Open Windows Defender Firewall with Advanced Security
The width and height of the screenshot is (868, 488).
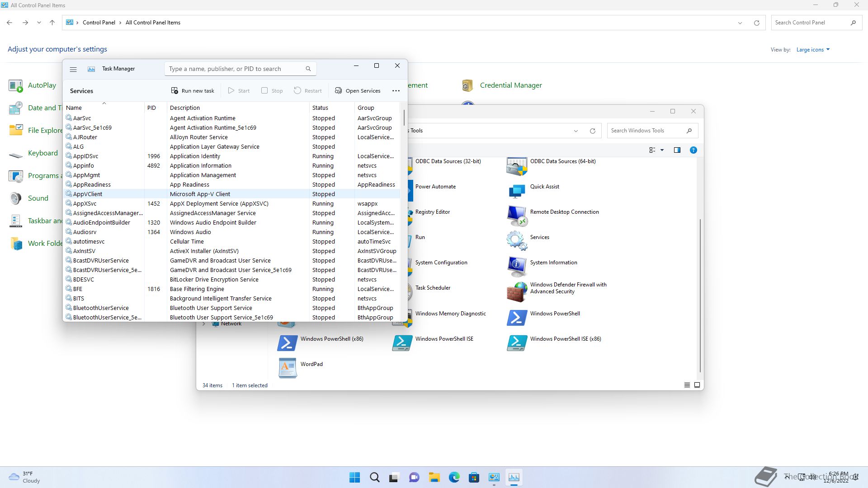(557, 293)
